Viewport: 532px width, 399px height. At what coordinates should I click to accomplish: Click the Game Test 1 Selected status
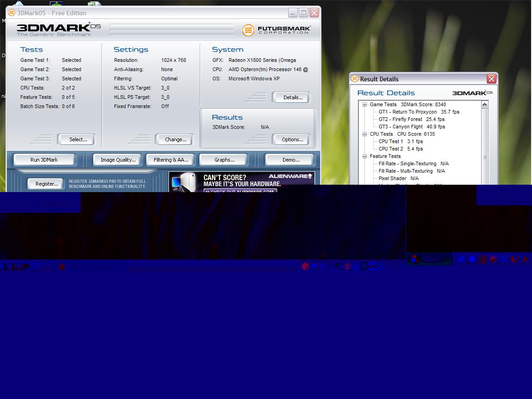pyautogui.click(x=71, y=60)
